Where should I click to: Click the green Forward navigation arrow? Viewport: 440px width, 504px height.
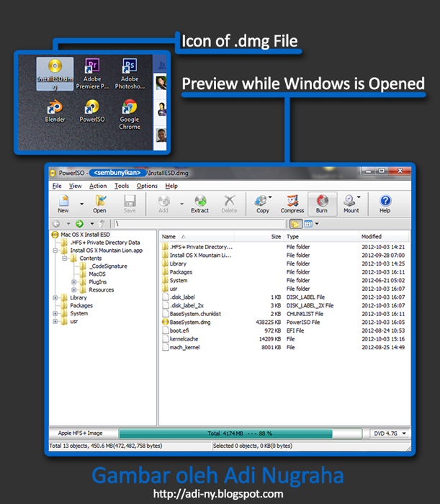tap(79, 223)
